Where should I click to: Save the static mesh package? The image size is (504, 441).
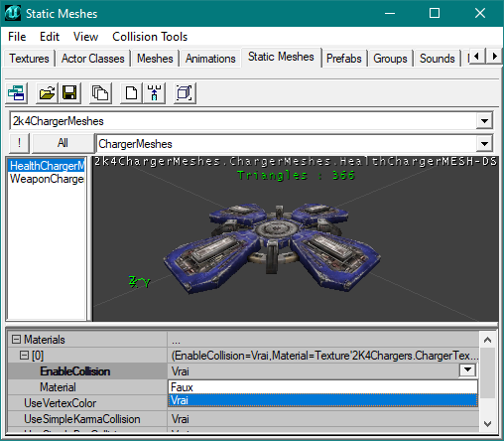click(69, 93)
